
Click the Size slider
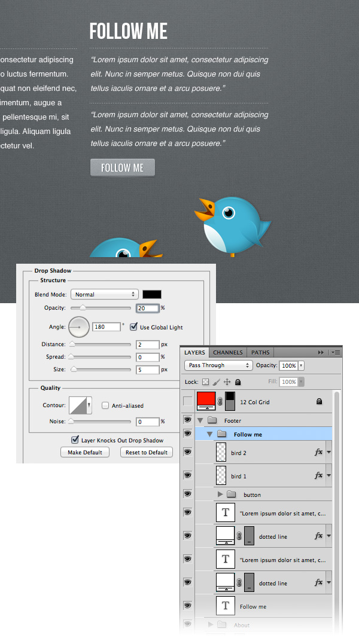(x=101, y=369)
